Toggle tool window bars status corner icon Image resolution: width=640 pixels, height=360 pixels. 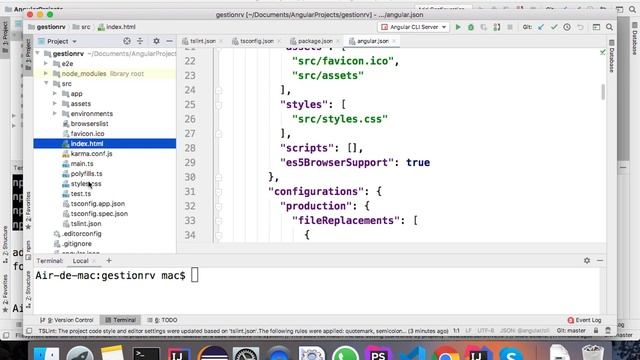point(29,331)
